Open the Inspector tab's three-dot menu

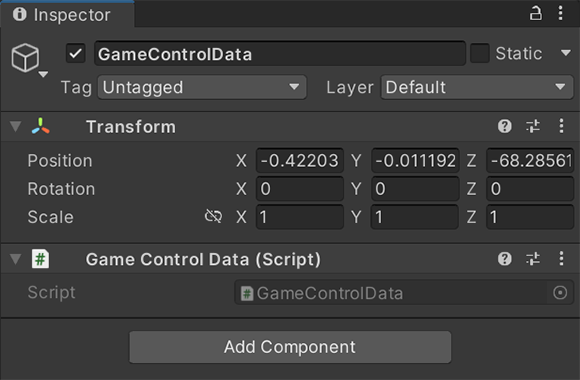point(561,14)
